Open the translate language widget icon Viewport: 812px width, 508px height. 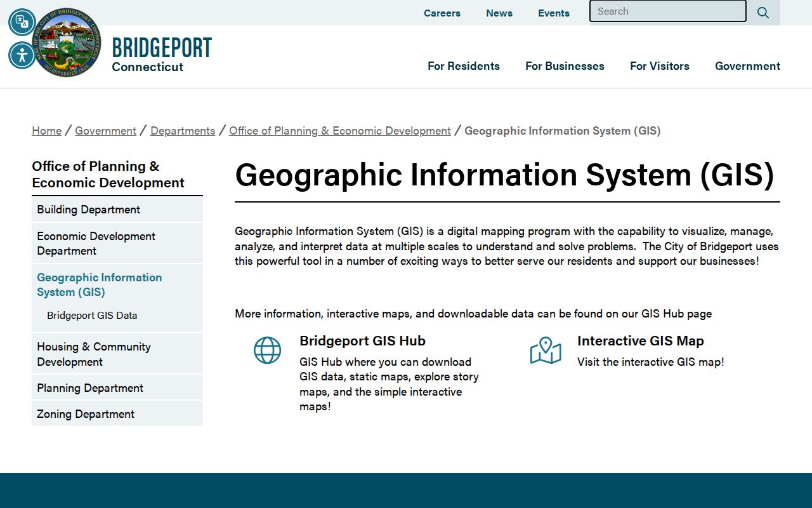[x=22, y=22]
